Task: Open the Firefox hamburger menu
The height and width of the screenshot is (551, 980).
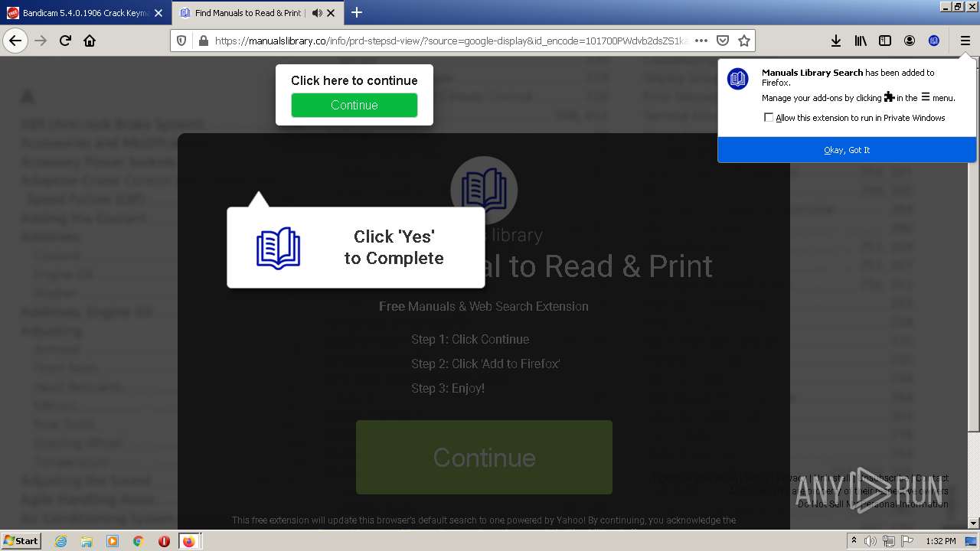Action: pyautogui.click(x=965, y=41)
